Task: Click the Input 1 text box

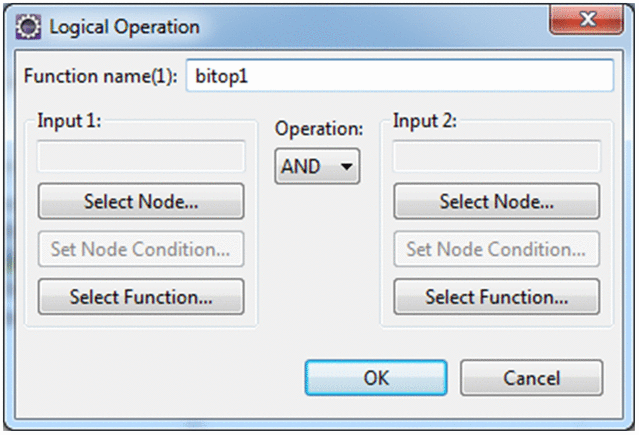Action: coord(141,157)
